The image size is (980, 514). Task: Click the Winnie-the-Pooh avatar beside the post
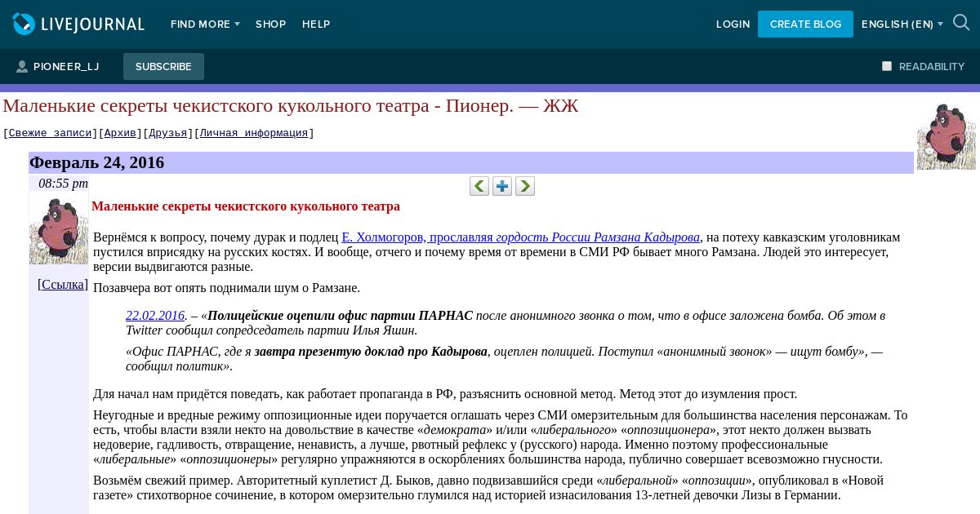tap(59, 231)
